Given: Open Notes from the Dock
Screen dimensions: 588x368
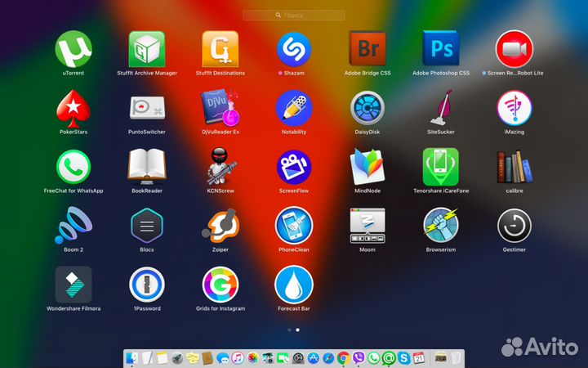Looking at the screenshot, I should click(163, 358).
